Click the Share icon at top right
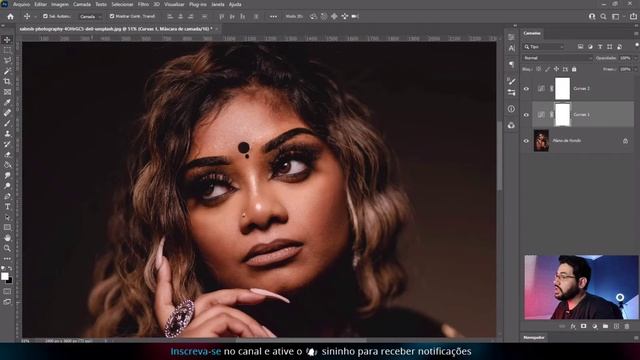640x360 pixels. coord(633,16)
